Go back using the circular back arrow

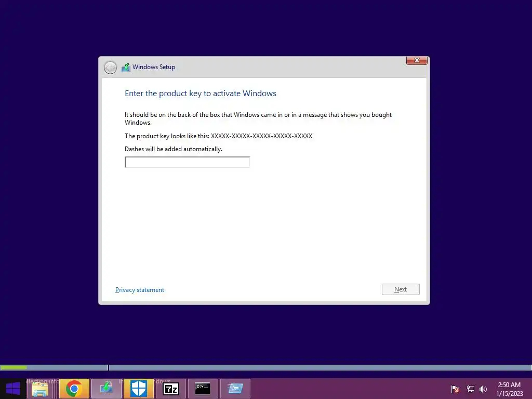click(110, 68)
